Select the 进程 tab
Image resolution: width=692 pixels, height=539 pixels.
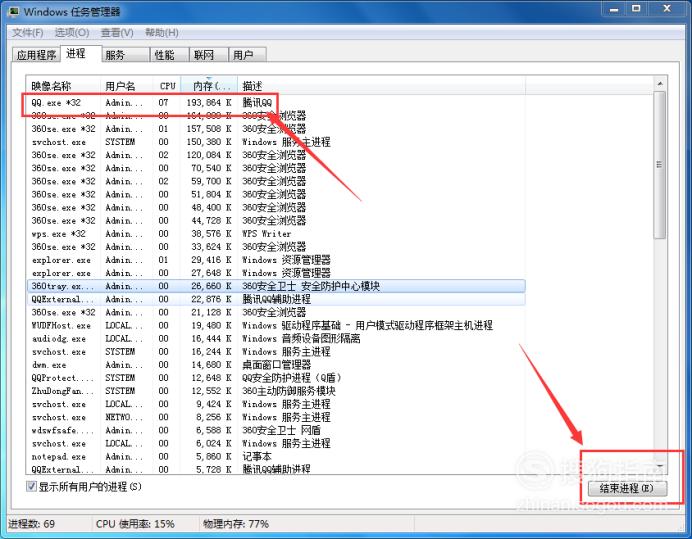pyautogui.click(x=80, y=53)
